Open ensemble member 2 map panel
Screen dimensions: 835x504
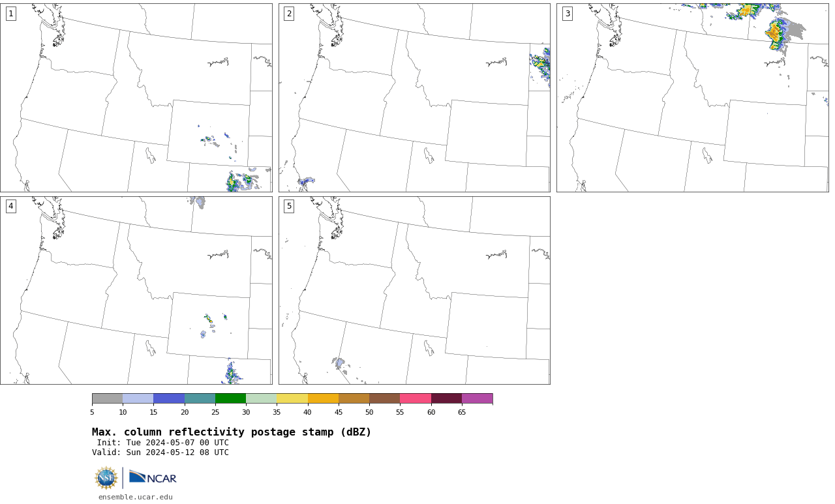click(414, 98)
